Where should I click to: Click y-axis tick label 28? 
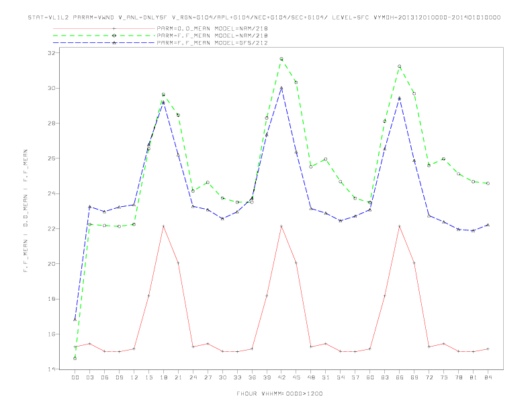click(x=51, y=123)
